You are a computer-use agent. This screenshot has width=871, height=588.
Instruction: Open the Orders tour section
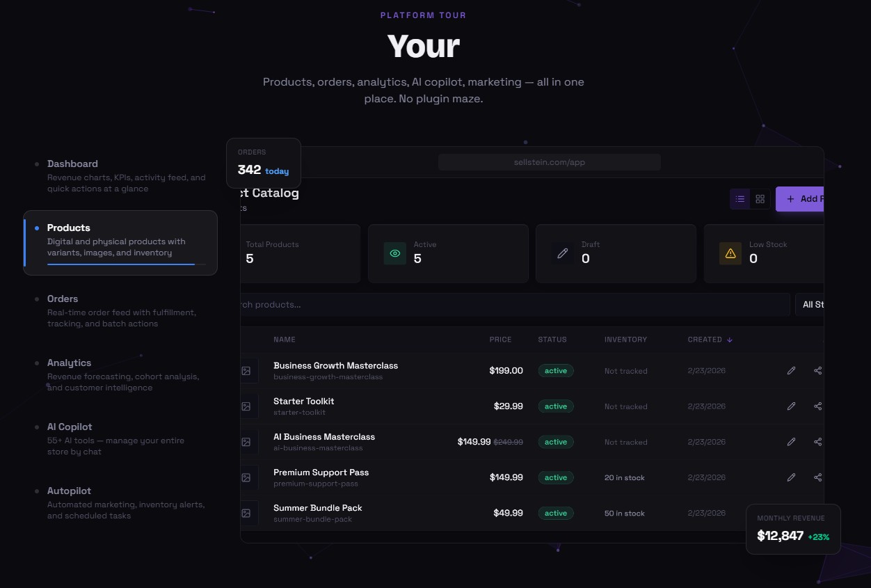point(63,299)
